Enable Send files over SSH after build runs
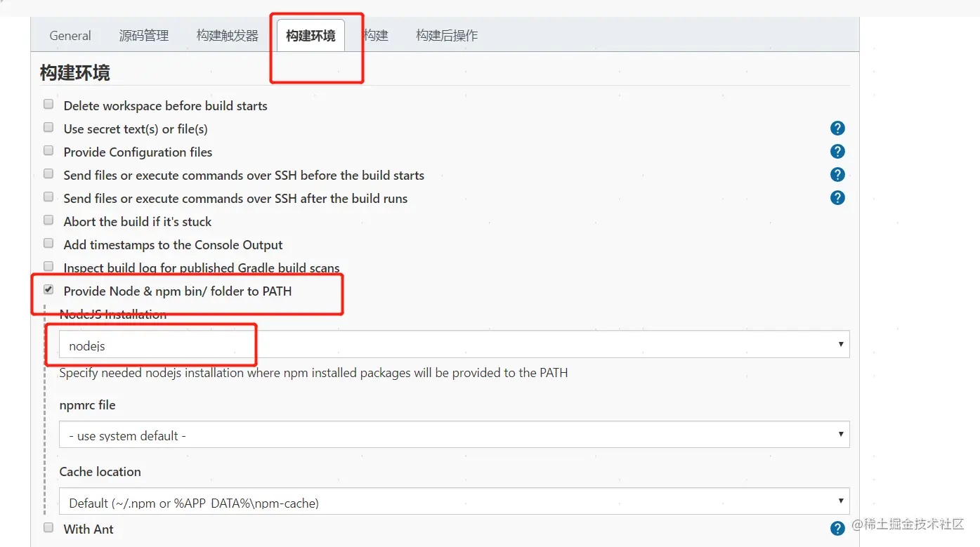The width and height of the screenshot is (980, 547). (x=48, y=197)
